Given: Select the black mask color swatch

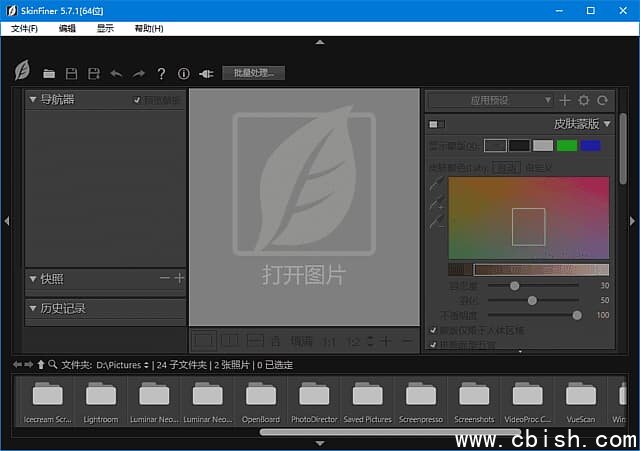Looking at the screenshot, I should coord(519,145).
